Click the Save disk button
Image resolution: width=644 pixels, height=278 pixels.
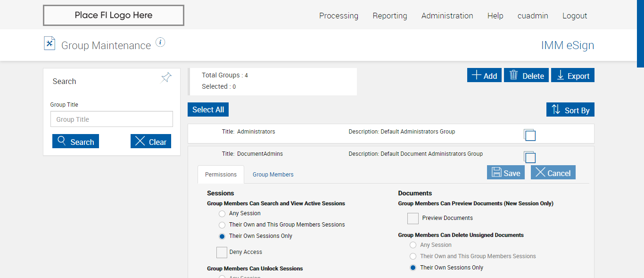point(506,173)
